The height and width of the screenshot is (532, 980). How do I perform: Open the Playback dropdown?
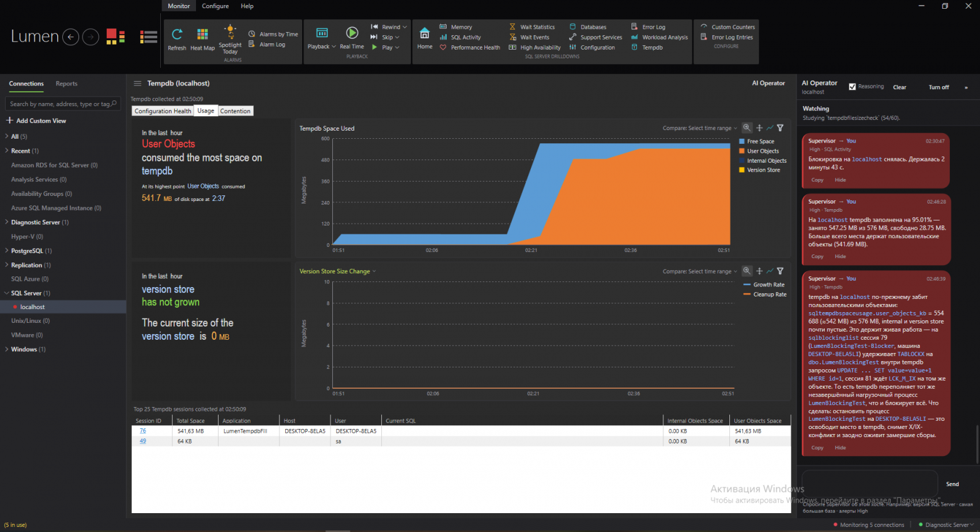pyautogui.click(x=322, y=38)
